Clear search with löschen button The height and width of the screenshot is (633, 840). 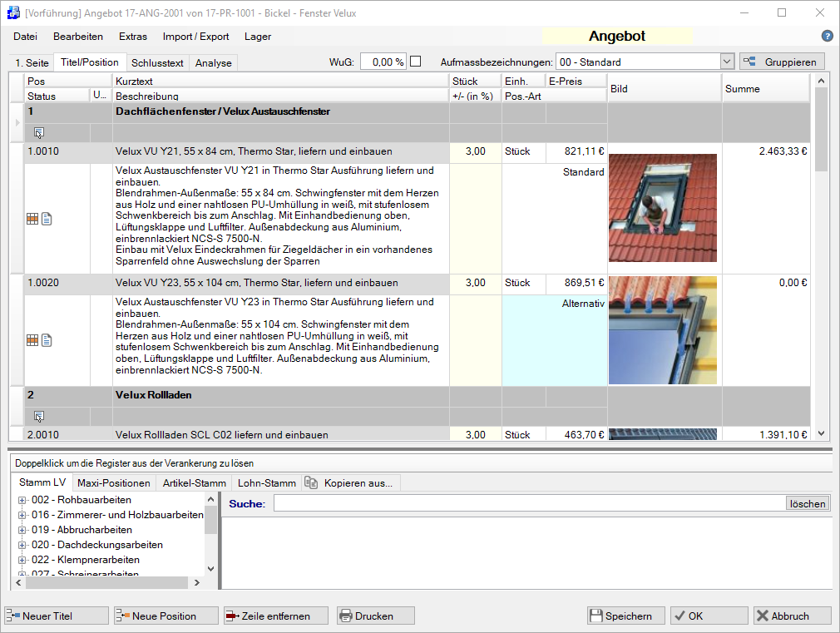808,504
